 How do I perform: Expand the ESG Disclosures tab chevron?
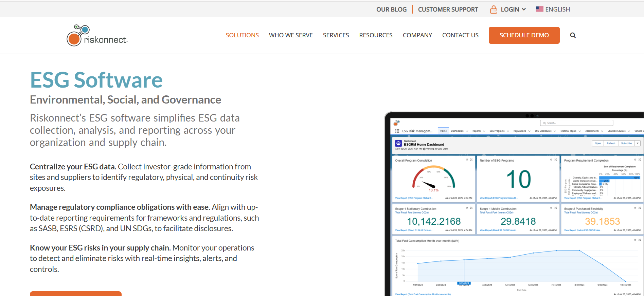point(555,131)
